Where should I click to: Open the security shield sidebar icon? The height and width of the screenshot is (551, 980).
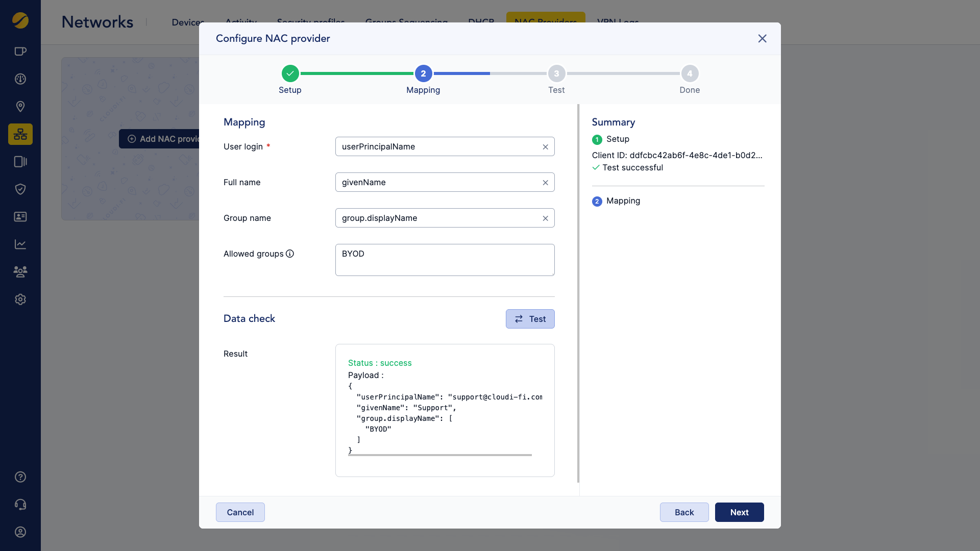coord(20,189)
